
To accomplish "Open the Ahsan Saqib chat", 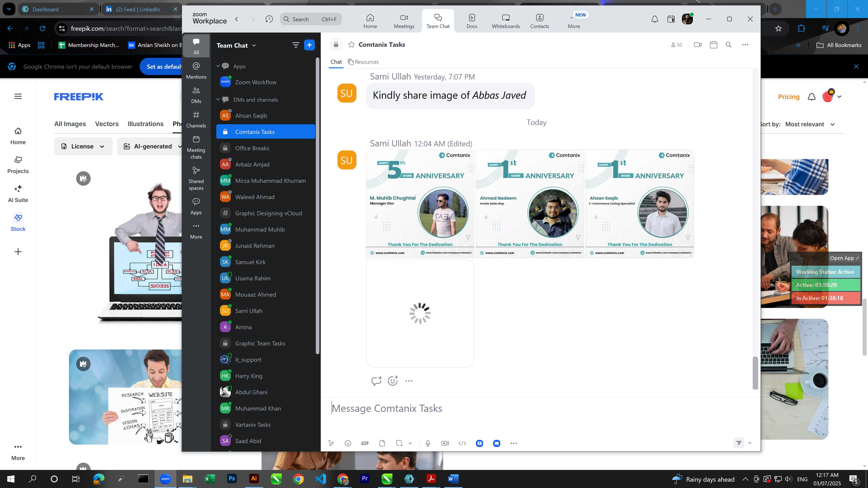I will pyautogui.click(x=266, y=115).
